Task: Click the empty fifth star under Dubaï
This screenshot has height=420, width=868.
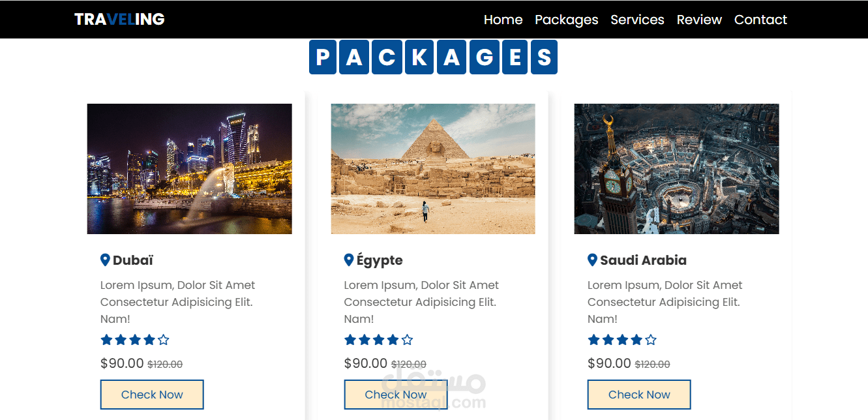Action: point(164,340)
